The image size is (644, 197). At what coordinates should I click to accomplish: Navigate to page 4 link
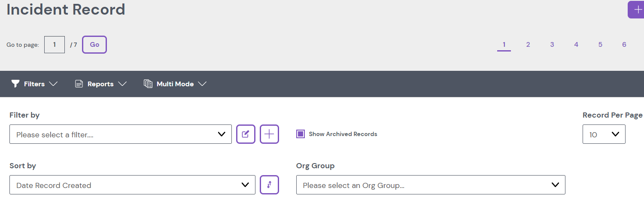[x=576, y=45]
